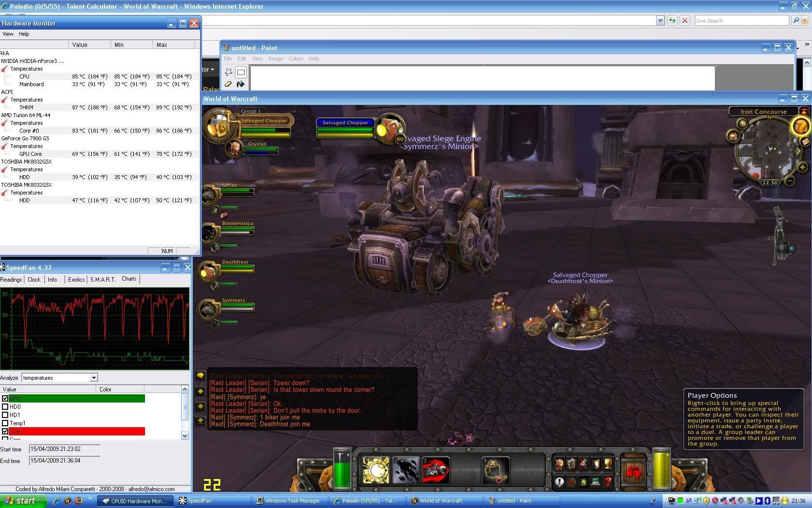Click the glowing orange question mark minimap button

point(800,127)
